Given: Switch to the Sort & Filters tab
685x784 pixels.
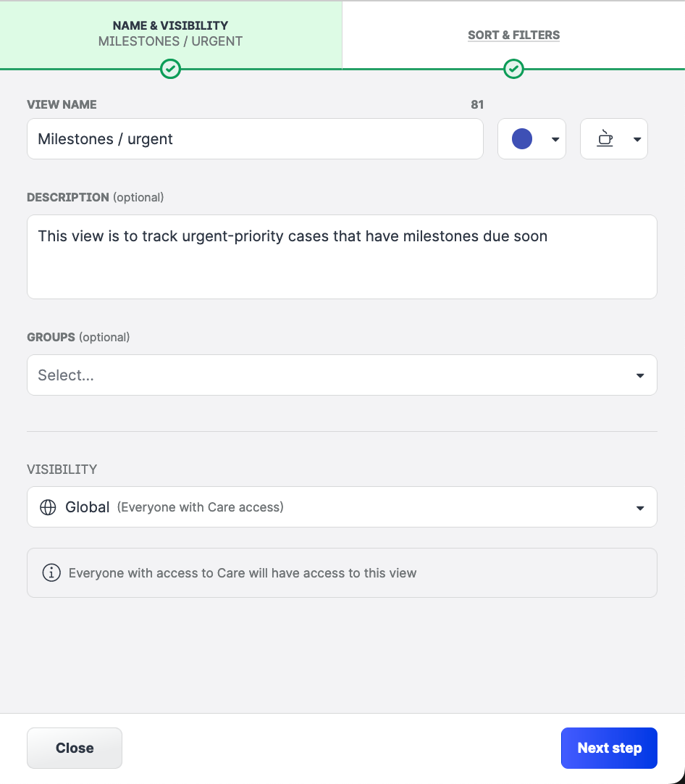Looking at the screenshot, I should coord(513,35).
